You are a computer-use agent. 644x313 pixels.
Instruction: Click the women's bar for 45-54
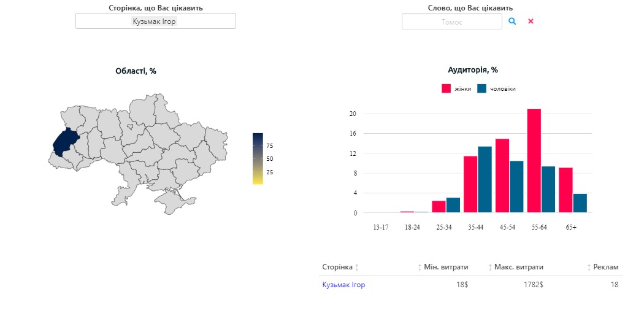click(502, 176)
